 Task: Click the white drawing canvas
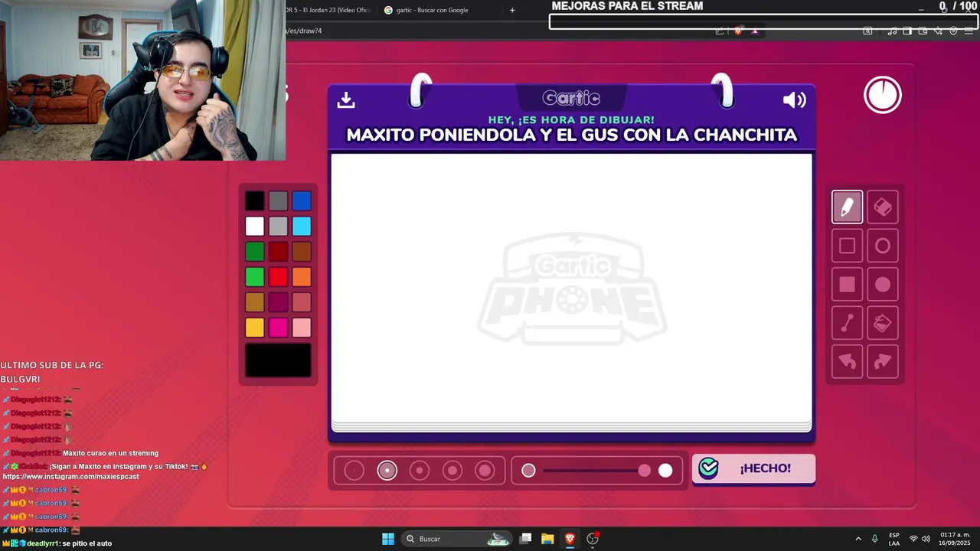tap(571, 289)
